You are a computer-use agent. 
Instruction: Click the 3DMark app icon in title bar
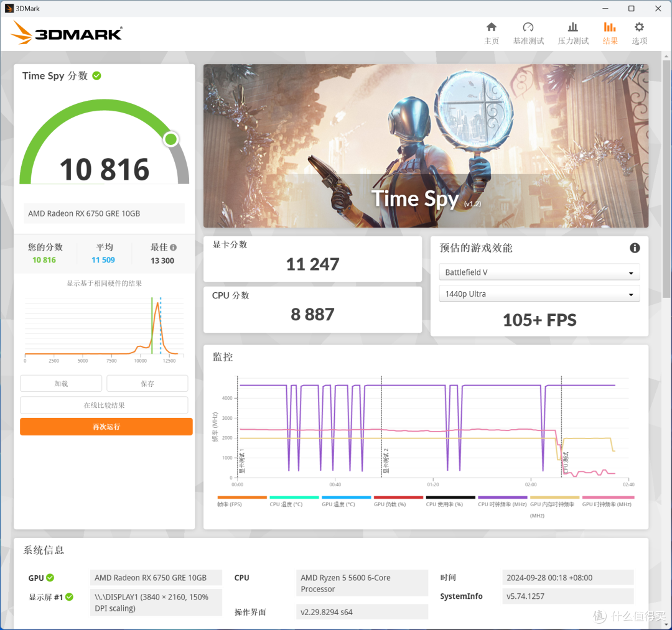(9, 9)
